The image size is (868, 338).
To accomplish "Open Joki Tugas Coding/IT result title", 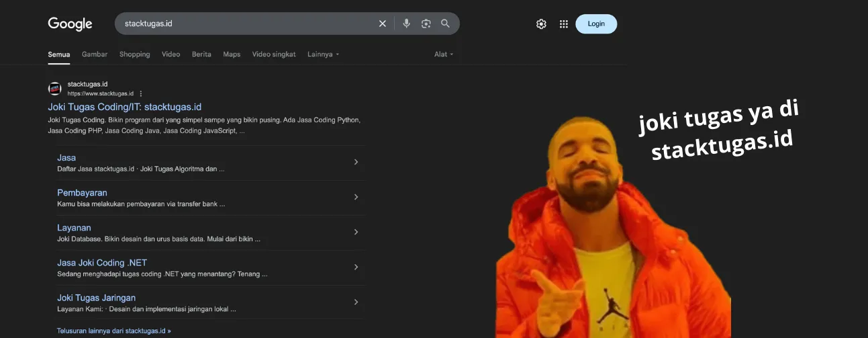I will [x=124, y=107].
